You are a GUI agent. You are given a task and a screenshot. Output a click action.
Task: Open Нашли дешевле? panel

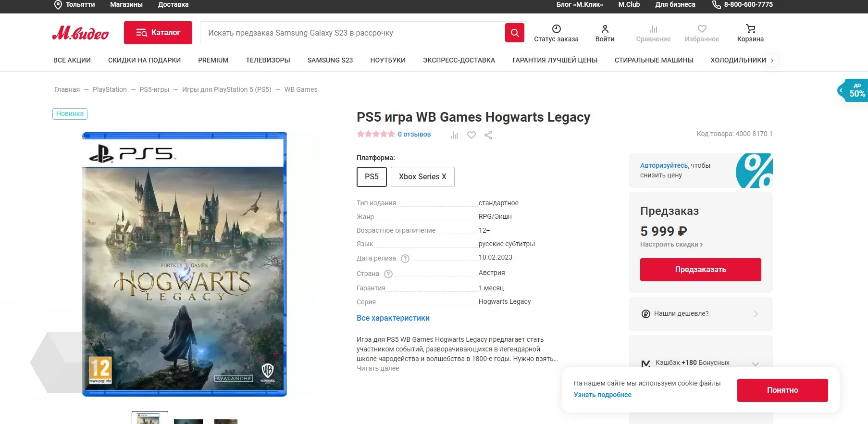click(701, 314)
